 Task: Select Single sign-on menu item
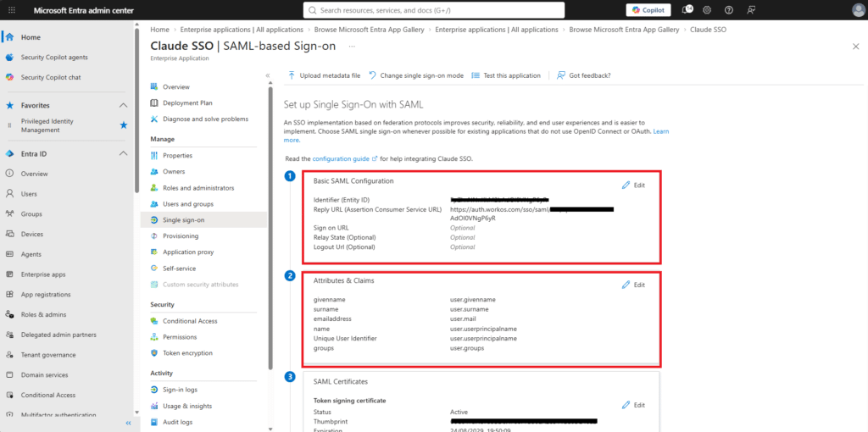203,220
